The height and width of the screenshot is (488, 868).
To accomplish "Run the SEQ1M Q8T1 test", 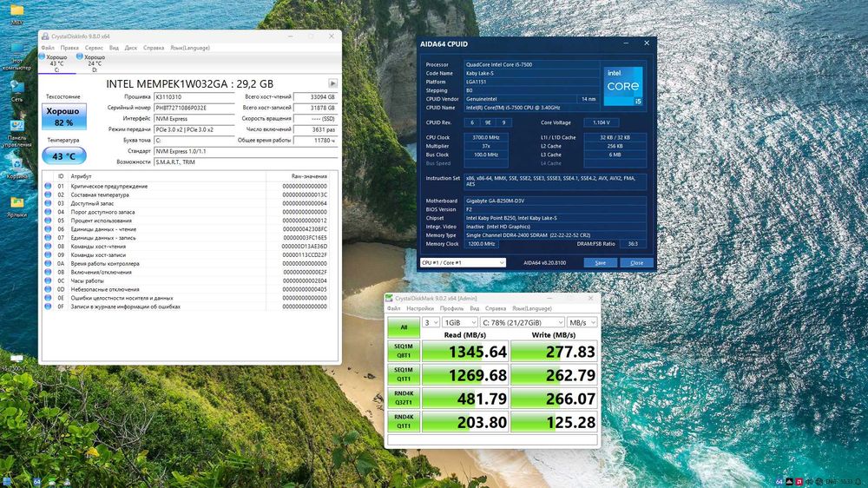I will click(404, 351).
